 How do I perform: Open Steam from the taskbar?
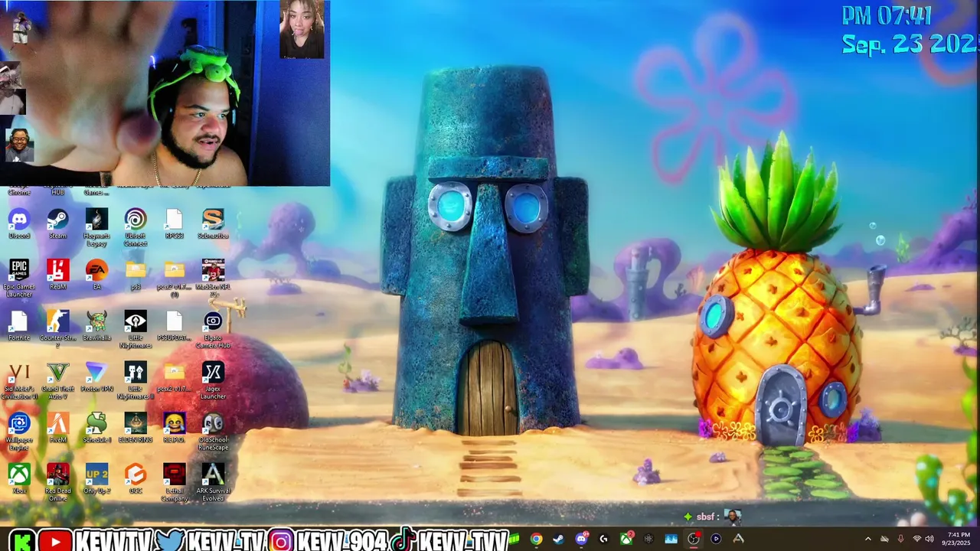(558, 539)
